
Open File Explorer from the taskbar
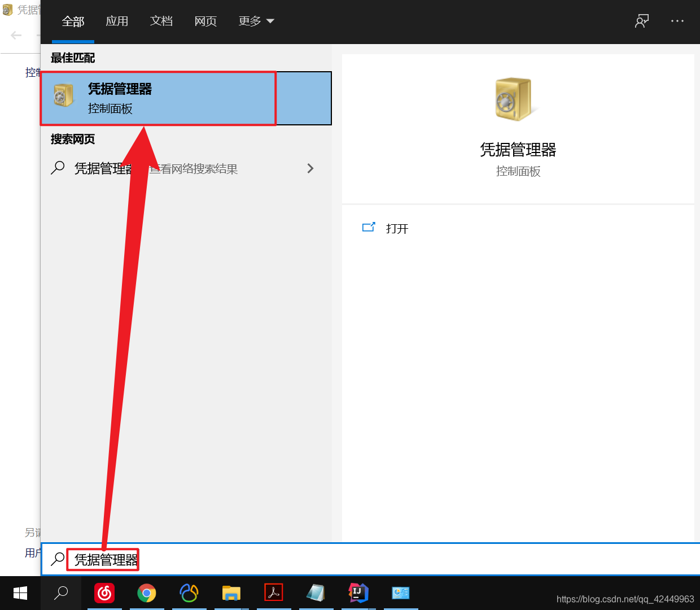pos(231,593)
